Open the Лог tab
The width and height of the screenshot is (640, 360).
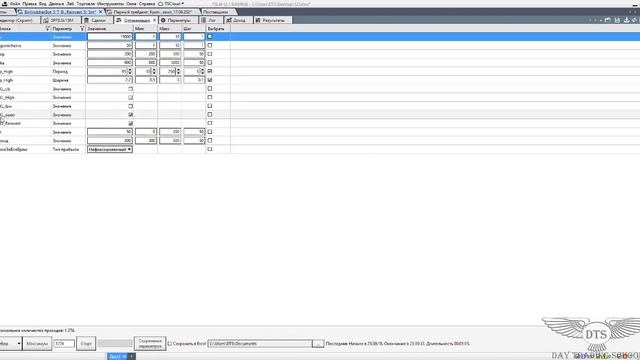pyautogui.click(x=211, y=20)
